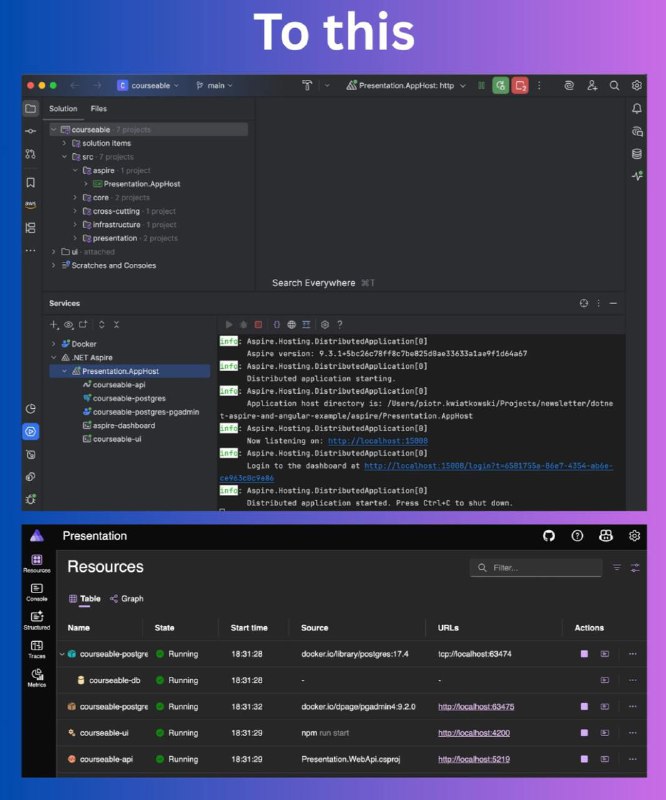Collapse the courseable-postgres row chevron in Resources
666x800 pixels.
point(62,654)
